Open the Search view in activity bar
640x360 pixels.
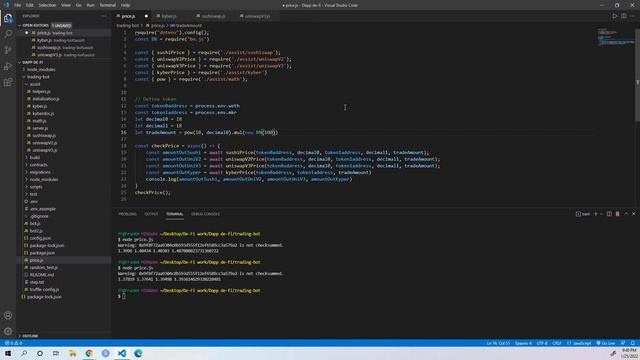[8, 34]
